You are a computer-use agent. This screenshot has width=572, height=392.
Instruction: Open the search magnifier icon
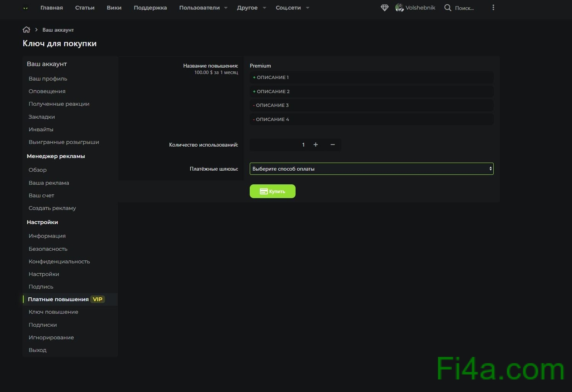pos(448,8)
